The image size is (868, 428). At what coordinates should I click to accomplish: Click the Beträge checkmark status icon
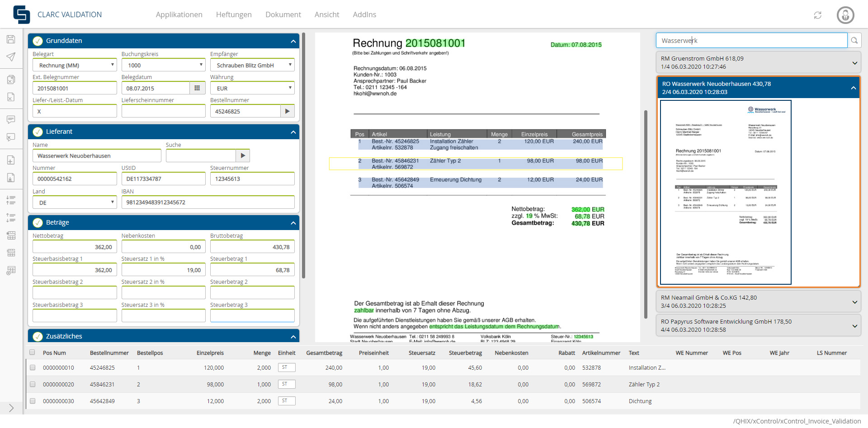(x=38, y=222)
